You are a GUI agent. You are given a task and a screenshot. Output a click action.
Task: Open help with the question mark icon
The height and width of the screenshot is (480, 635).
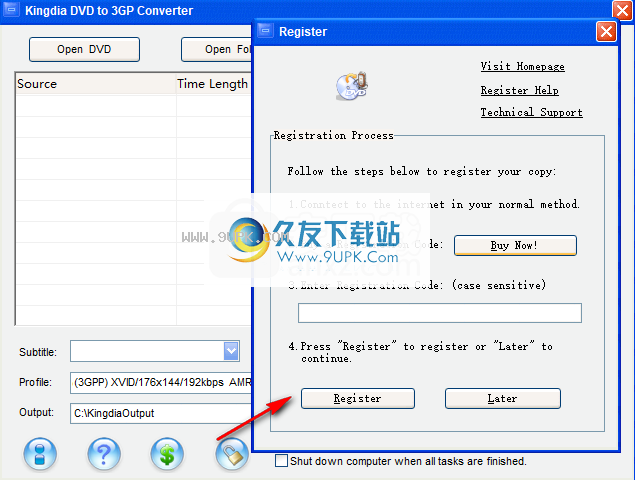coord(104,454)
